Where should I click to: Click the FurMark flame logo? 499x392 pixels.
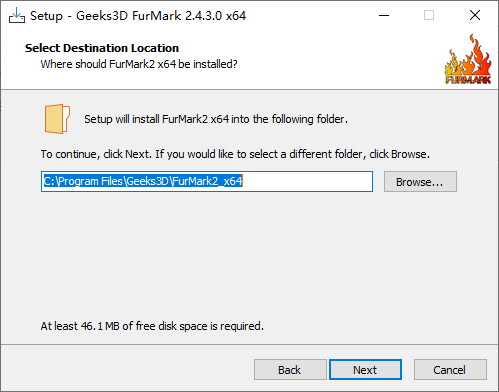[x=468, y=59]
